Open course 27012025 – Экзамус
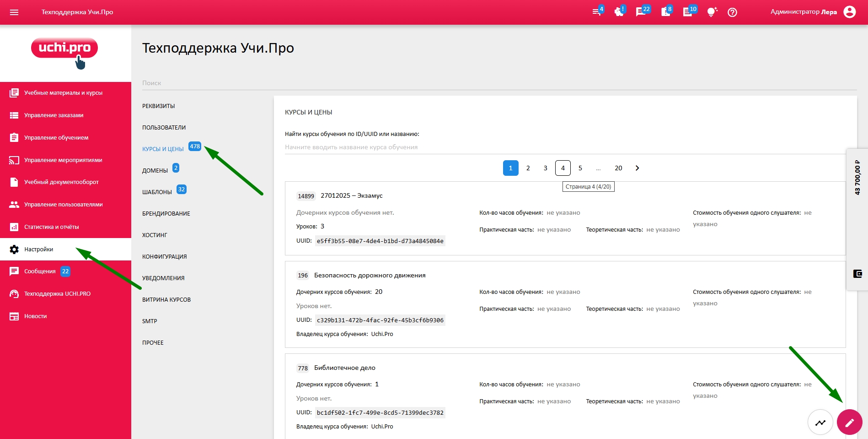 352,196
